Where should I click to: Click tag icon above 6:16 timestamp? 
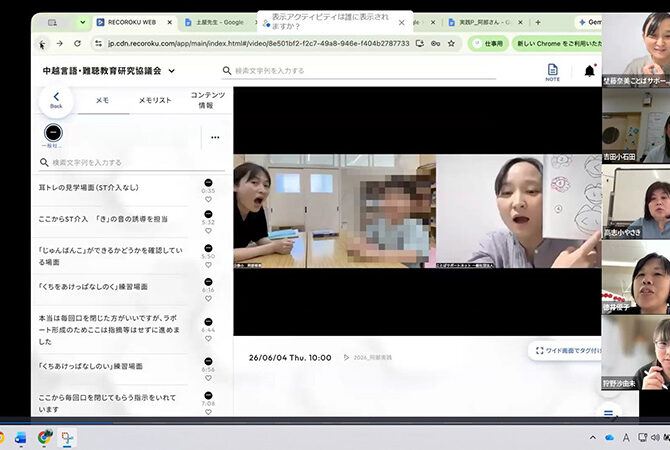point(208,282)
